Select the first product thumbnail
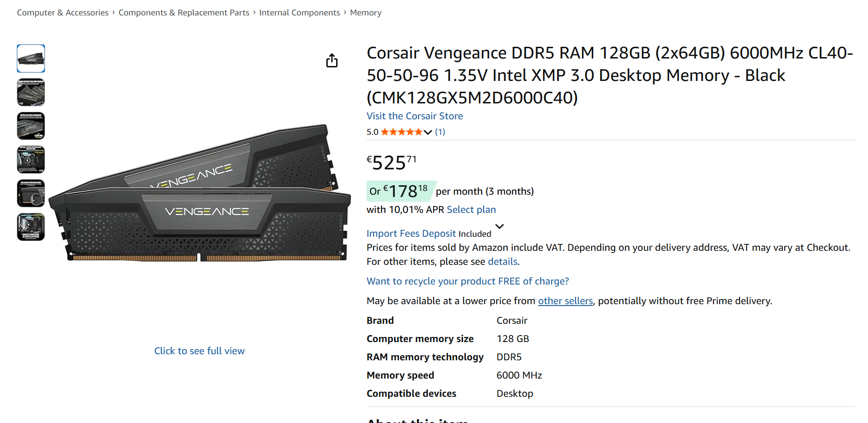The image size is (868, 423). coord(31,58)
